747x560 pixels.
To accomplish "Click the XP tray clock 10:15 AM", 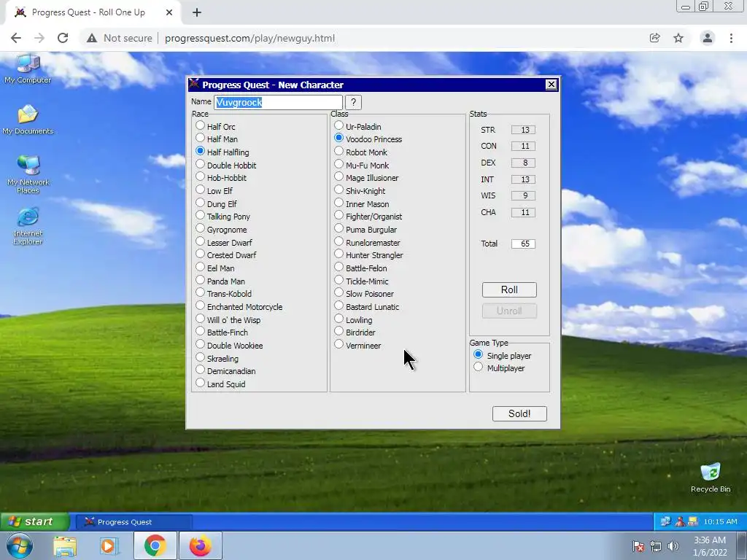I will click(x=720, y=521).
